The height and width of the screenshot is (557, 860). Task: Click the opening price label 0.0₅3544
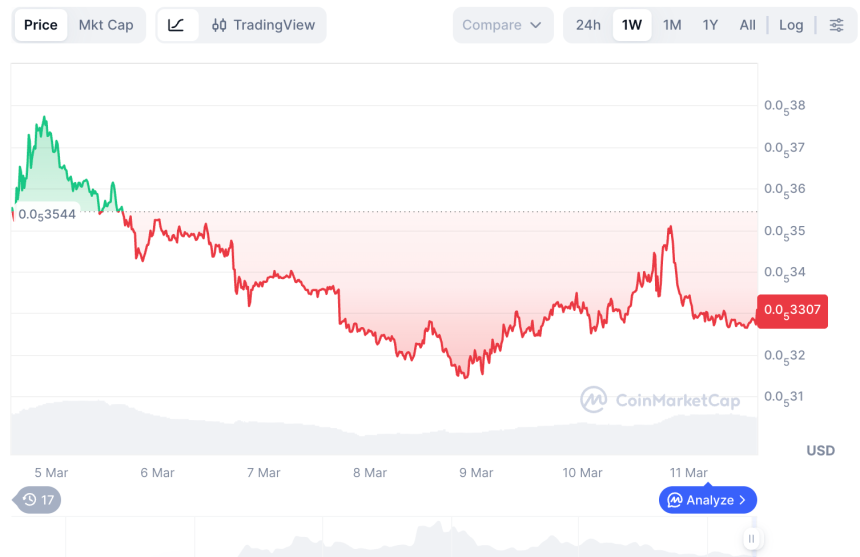pos(47,213)
